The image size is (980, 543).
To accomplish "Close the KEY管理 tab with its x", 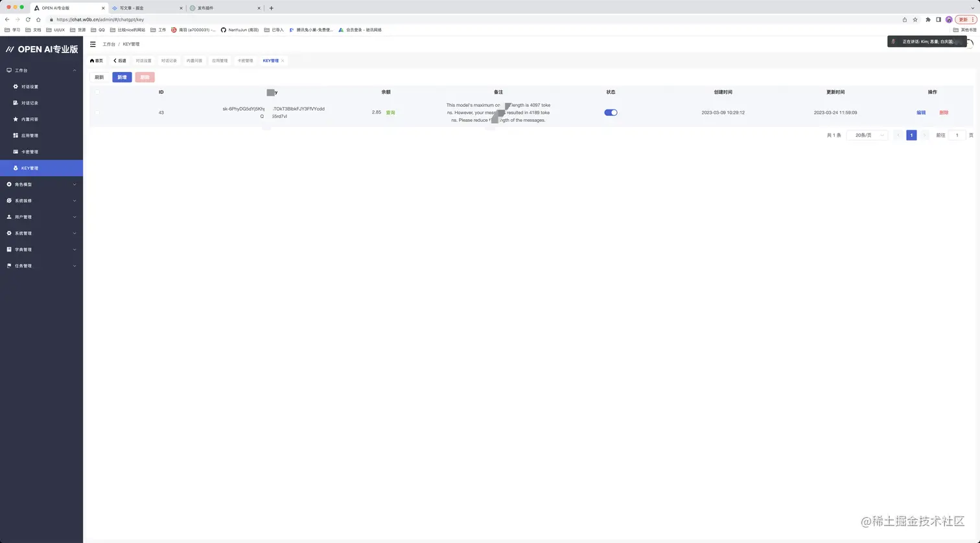I will tap(282, 60).
